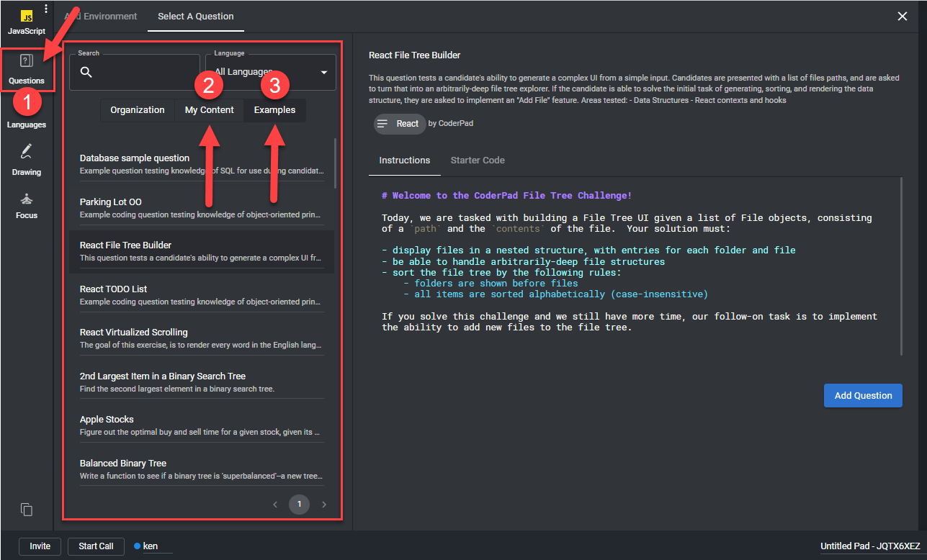Open the Questions sidebar icon
Screen dimensions: 927x560
click(x=27, y=63)
